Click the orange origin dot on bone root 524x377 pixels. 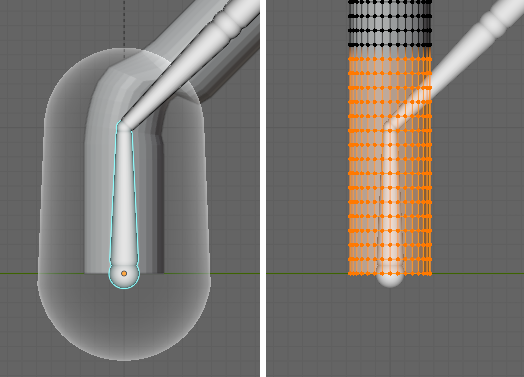pyautogui.click(x=124, y=273)
